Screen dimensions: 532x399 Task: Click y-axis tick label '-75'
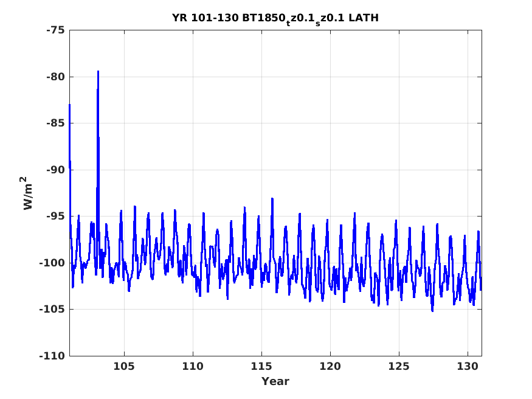click(55, 30)
